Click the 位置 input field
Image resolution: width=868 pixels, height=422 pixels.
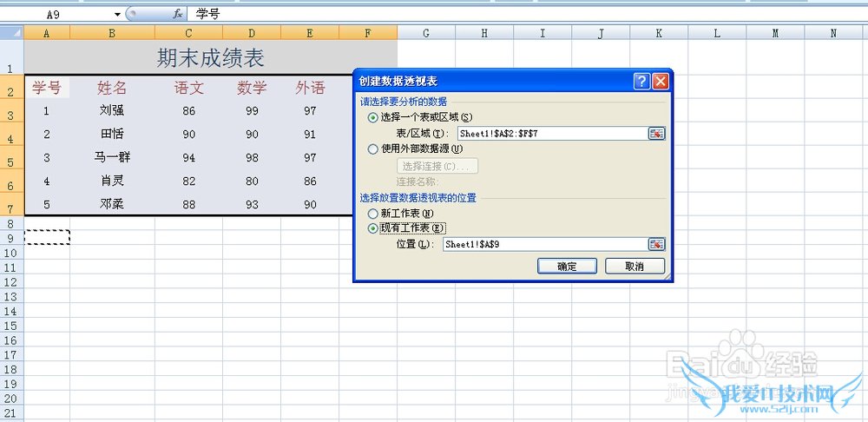[x=545, y=244]
